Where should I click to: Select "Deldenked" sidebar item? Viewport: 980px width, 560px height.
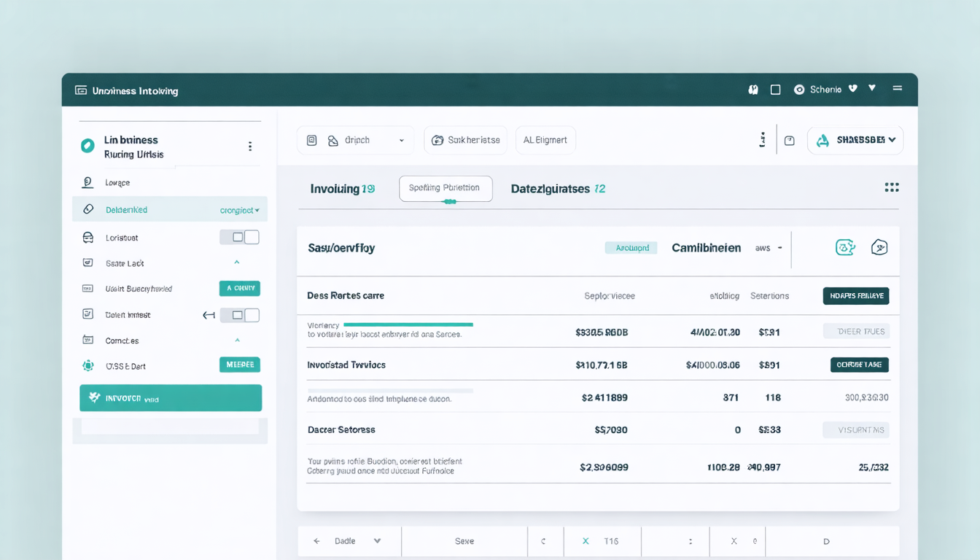click(170, 209)
